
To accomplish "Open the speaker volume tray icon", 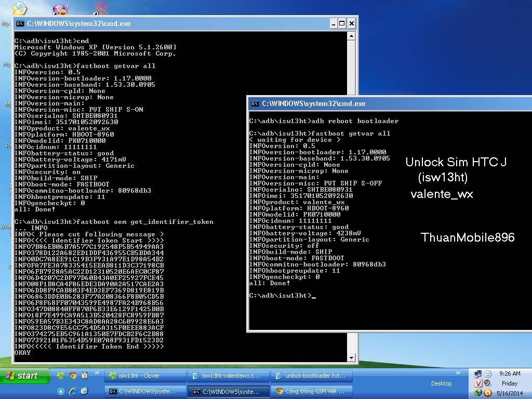I will [488, 383].
